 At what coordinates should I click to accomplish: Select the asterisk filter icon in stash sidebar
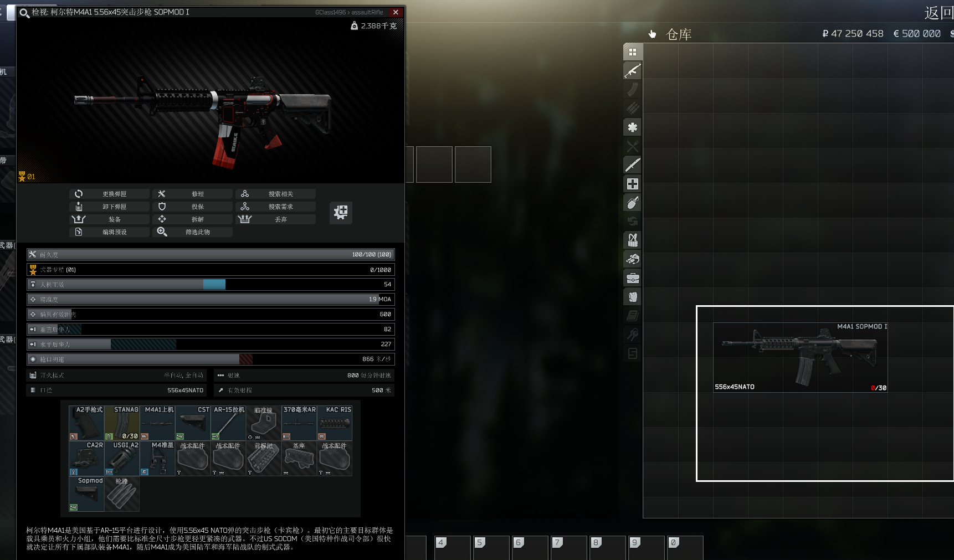(x=633, y=127)
